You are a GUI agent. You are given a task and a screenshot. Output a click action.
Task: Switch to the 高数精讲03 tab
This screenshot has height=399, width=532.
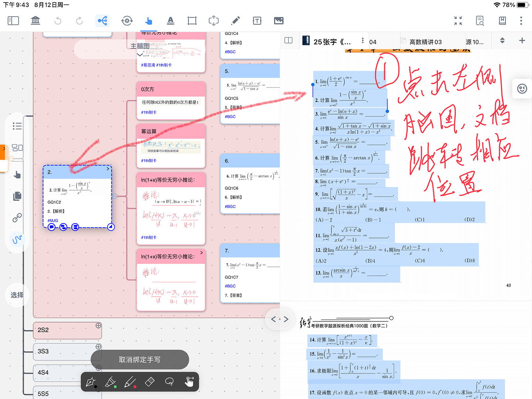click(x=425, y=42)
